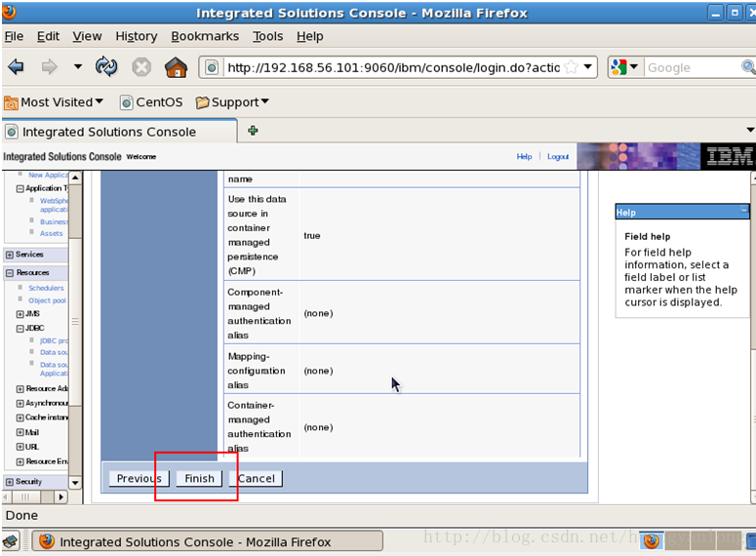
Task: Open the back/forward history dropdown arrow
Action: 78,66
